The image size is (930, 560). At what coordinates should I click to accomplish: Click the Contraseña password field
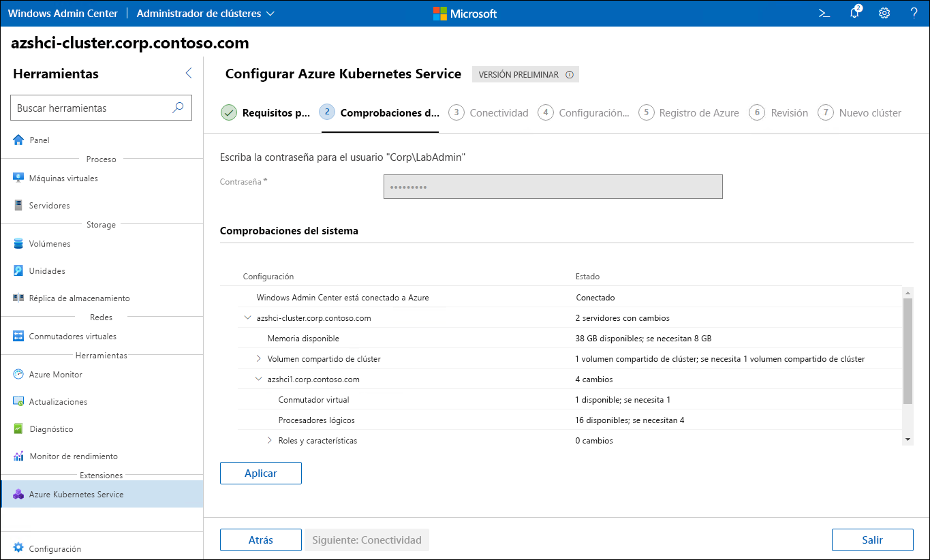[x=553, y=187]
